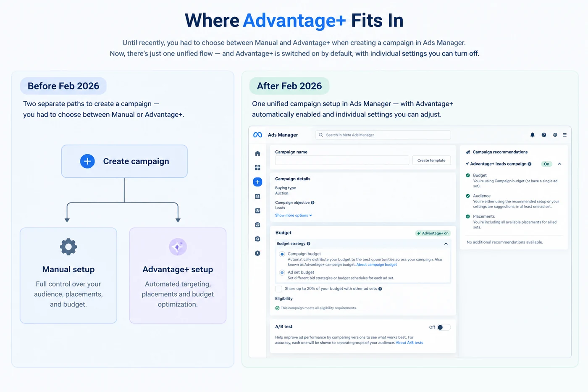Screen dimensions: 588x392
Task: Click the eligibility green check icon
Action: tap(277, 308)
